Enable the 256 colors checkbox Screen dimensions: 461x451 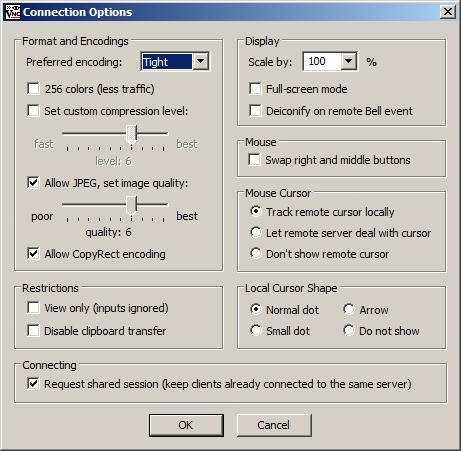click(x=33, y=89)
